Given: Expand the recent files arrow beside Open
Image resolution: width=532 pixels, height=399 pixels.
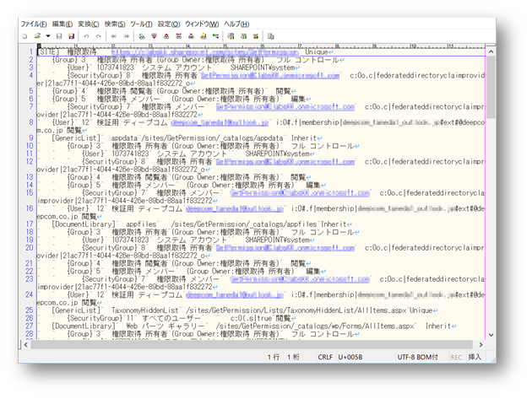Looking at the screenshot, I should click(47, 36).
